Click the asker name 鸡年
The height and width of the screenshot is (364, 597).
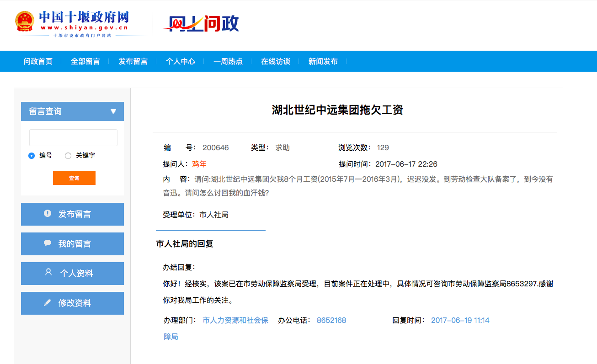[199, 164]
